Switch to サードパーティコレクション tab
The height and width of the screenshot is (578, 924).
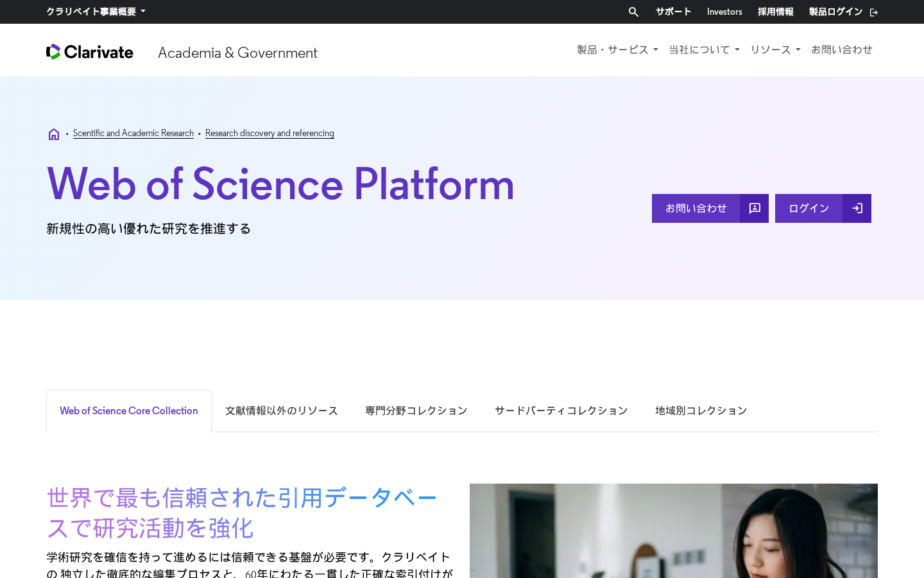[x=561, y=411]
